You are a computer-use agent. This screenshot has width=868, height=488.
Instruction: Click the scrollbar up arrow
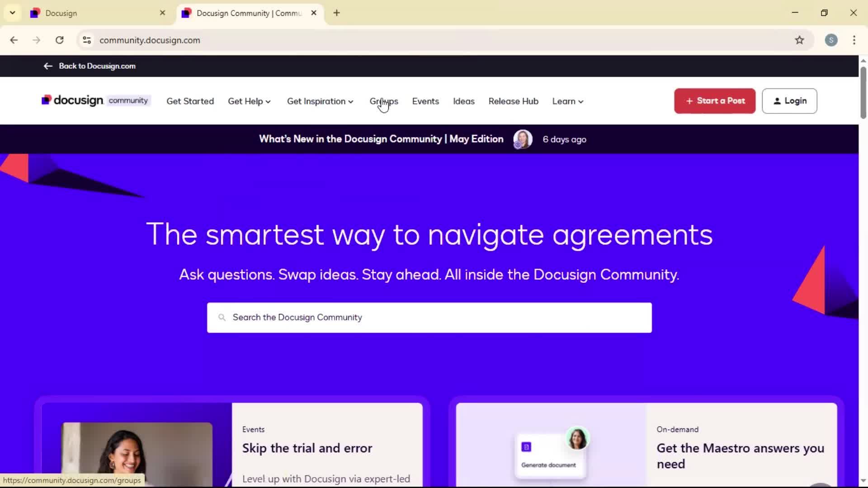tap(863, 60)
